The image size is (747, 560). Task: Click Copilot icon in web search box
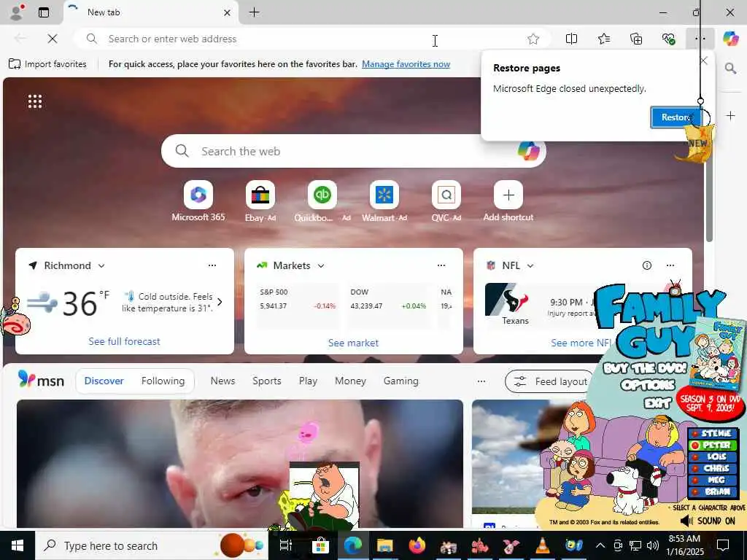coord(528,151)
